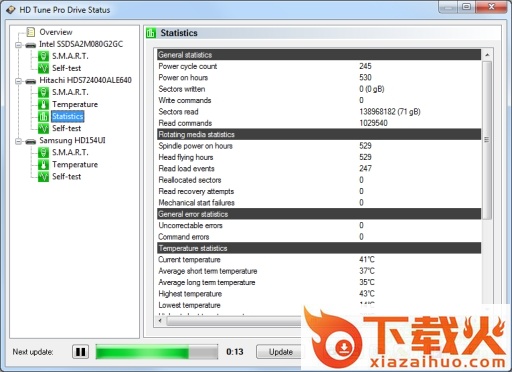The height and width of the screenshot is (372, 512).
Task: Select the highlighted Statistics tree item
Action: point(68,116)
